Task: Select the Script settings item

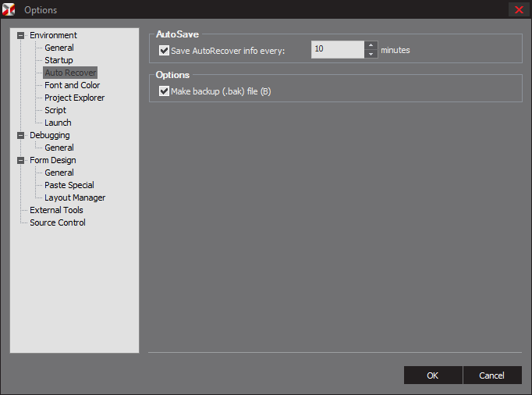Action: coord(55,110)
